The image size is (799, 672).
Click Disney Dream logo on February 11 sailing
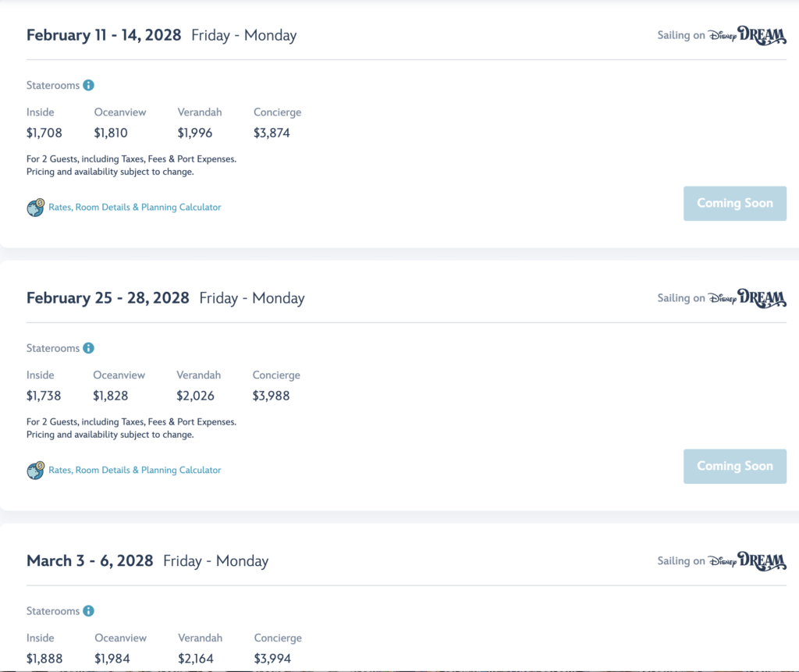click(x=747, y=35)
